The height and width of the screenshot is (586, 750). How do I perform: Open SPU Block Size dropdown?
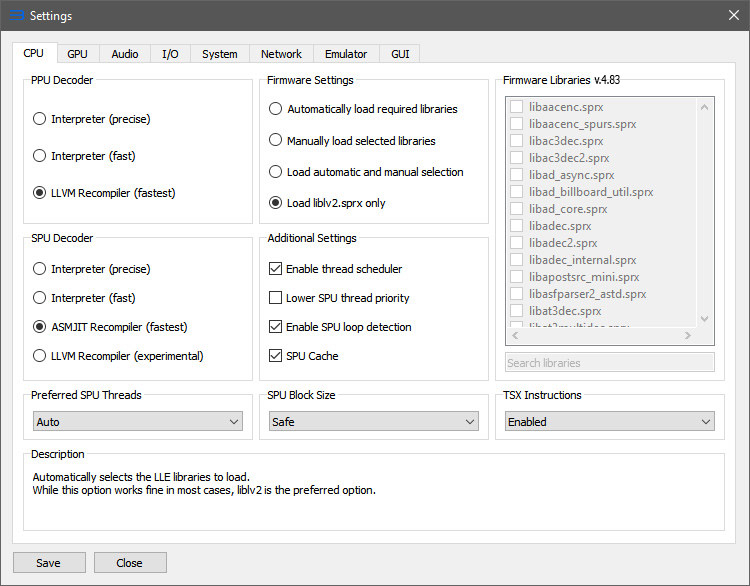pyautogui.click(x=374, y=421)
